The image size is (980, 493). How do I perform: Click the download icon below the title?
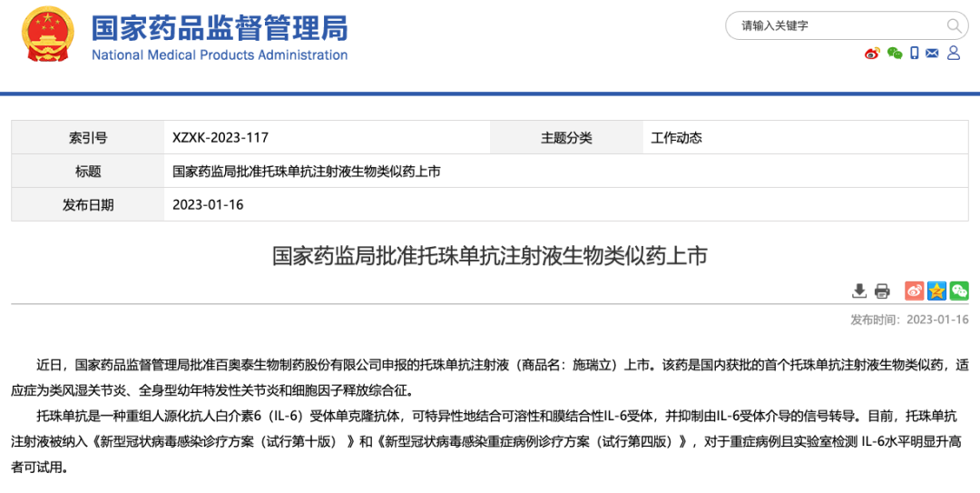859,291
